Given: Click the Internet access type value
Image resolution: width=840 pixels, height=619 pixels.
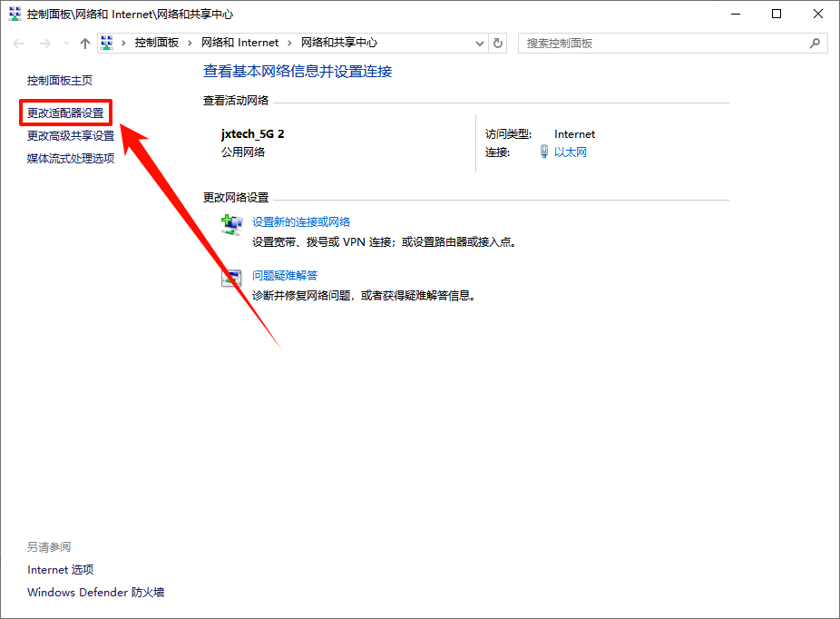Looking at the screenshot, I should [575, 134].
